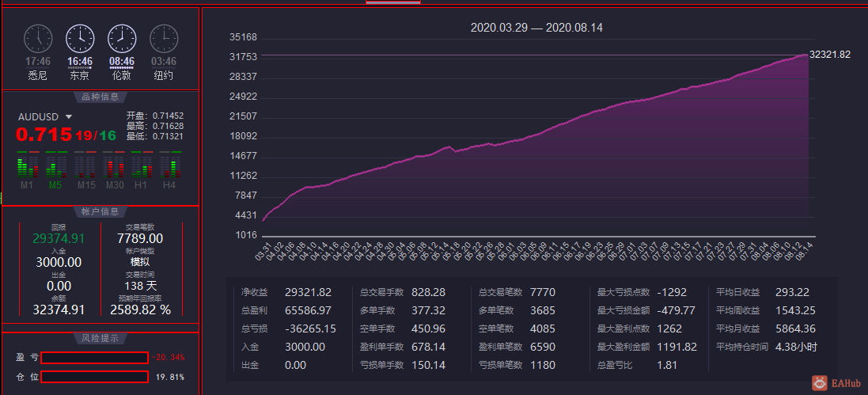Click the Sydney clock icon
Screen dimensions: 868x395
coord(38,39)
